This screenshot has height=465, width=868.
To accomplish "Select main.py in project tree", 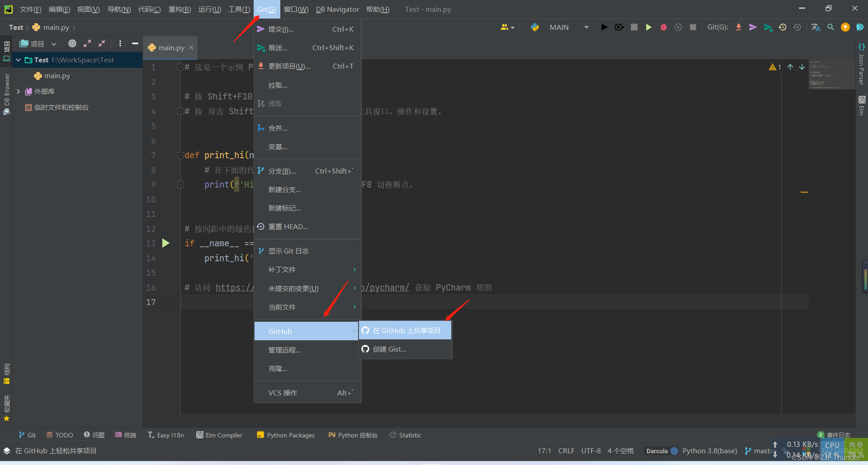I will tap(57, 75).
